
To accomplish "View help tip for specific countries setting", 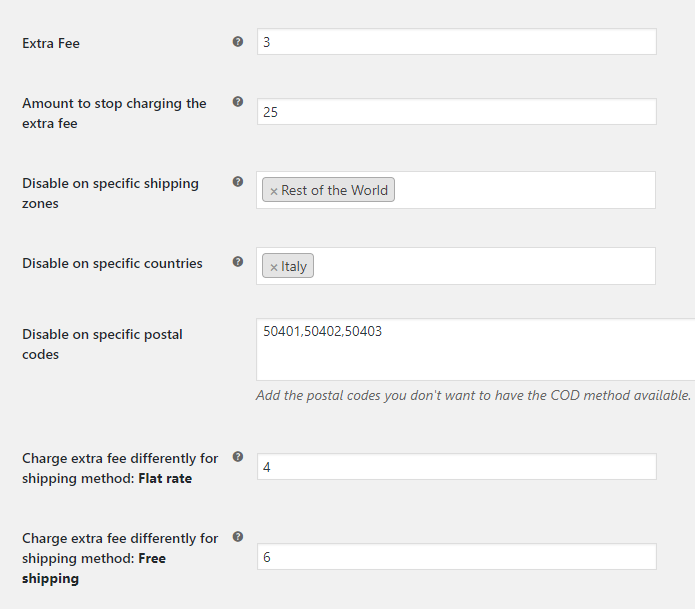I will [x=238, y=262].
